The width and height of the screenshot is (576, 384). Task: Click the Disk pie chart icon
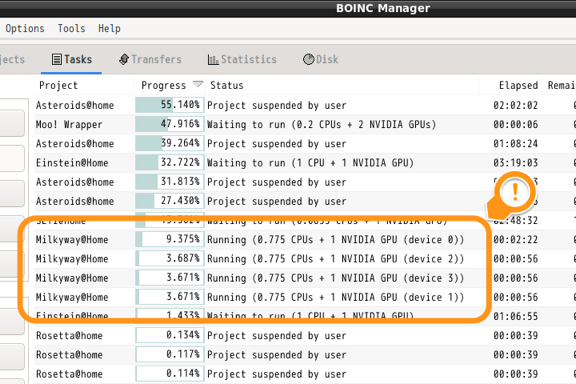[309, 59]
